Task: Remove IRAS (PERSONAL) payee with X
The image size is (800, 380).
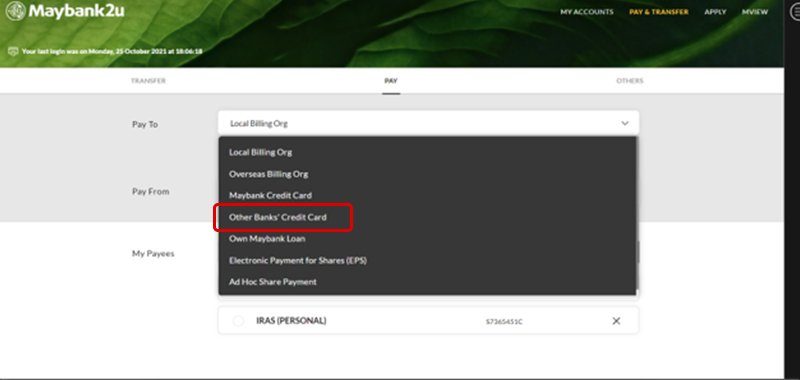Action: coord(616,321)
